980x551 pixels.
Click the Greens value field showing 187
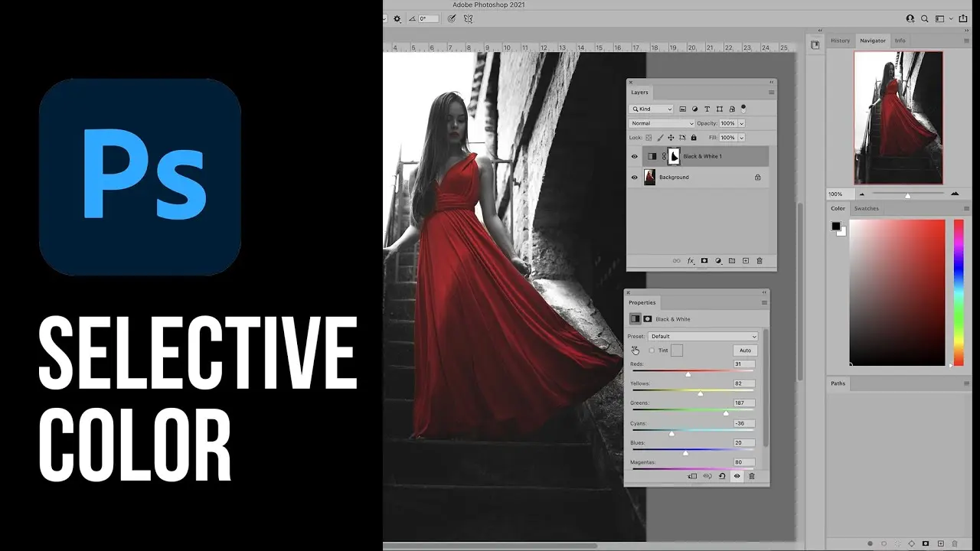(744, 403)
